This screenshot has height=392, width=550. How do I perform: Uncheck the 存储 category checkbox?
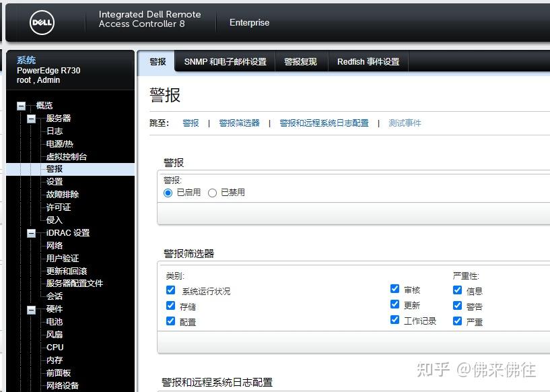click(171, 305)
